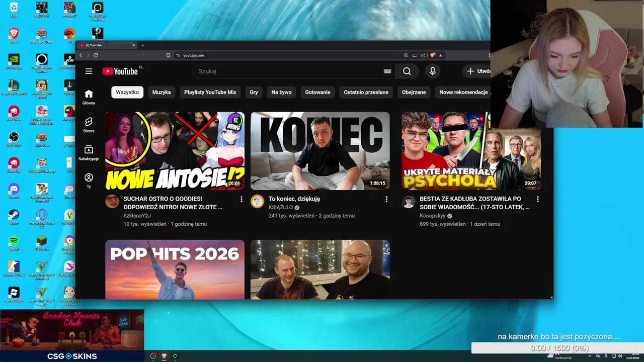The image size is (644, 362).
Task: Go to Główna in the YouTube sidebar
Action: pos(89,97)
